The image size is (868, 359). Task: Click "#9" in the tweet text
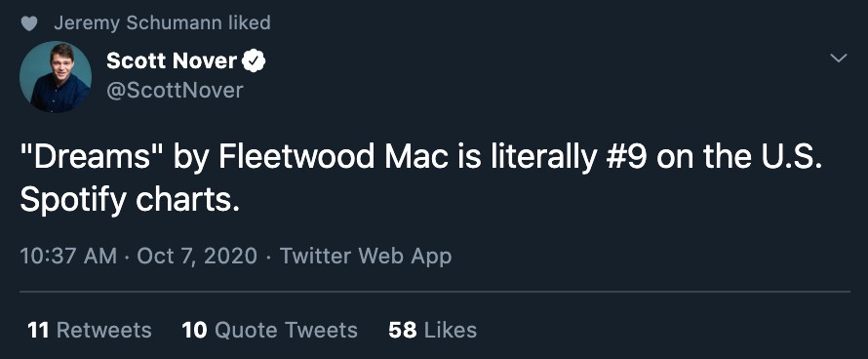[625, 158]
